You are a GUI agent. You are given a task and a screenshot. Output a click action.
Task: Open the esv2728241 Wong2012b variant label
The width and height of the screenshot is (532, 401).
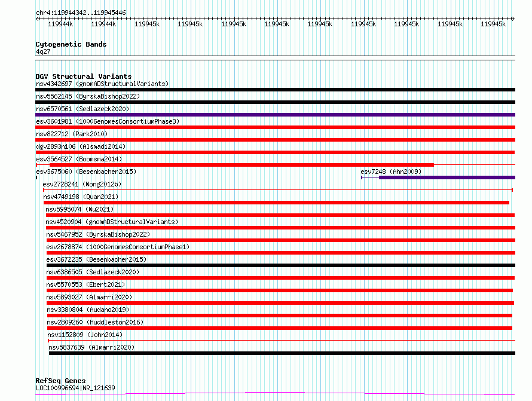pyautogui.click(x=82, y=184)
